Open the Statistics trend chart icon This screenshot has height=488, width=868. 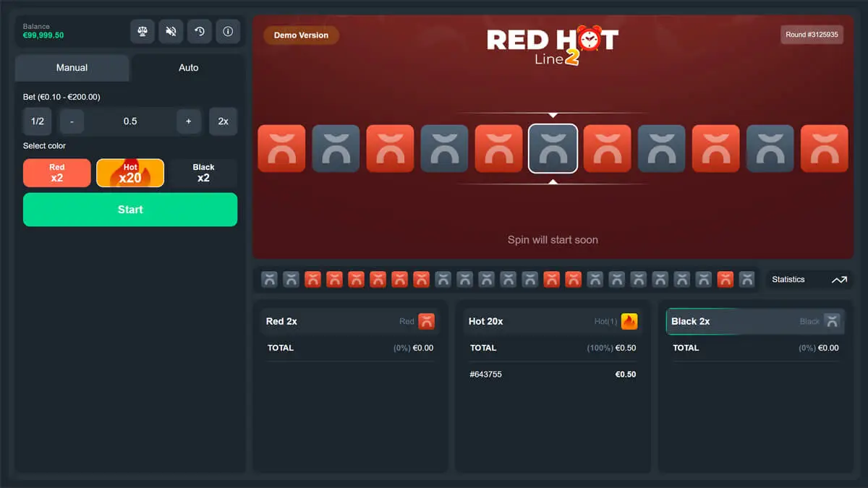[839, 279]
